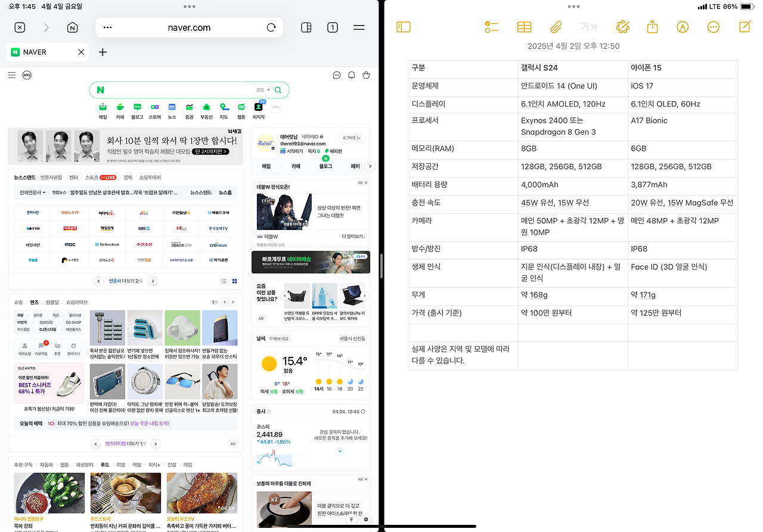Switch to the 자동차 content tab
The image size is (763, 532).
pos(46,465)
